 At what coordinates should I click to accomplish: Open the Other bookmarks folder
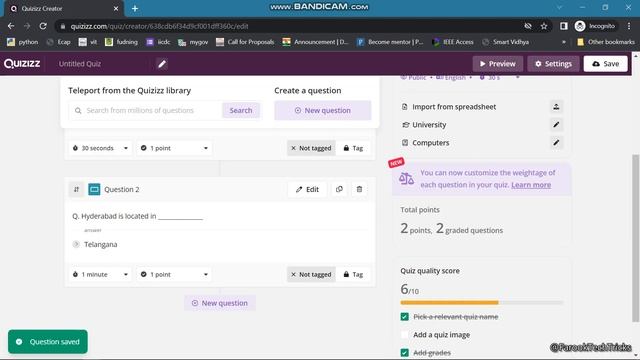606,42
